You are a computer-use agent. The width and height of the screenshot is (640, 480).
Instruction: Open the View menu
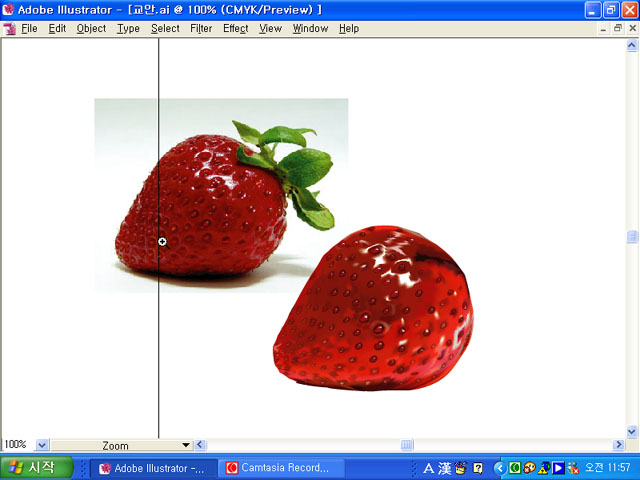click(x=270, y=29)
